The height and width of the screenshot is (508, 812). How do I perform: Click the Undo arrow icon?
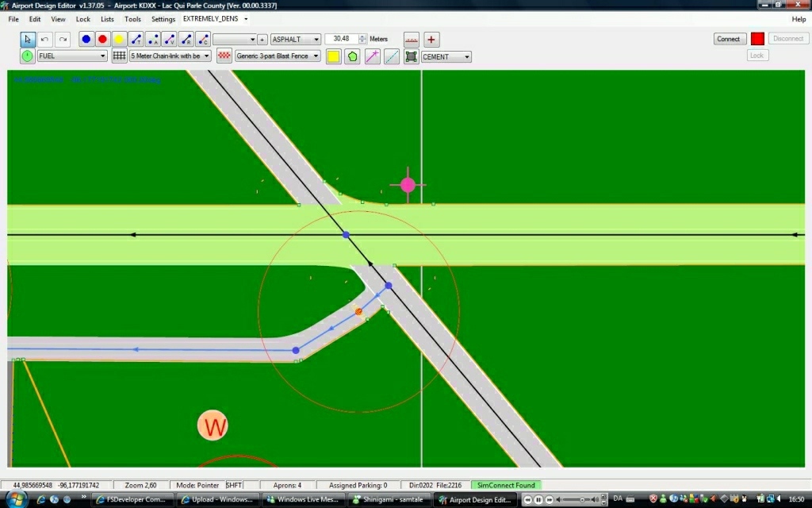[x=45, y=39]
